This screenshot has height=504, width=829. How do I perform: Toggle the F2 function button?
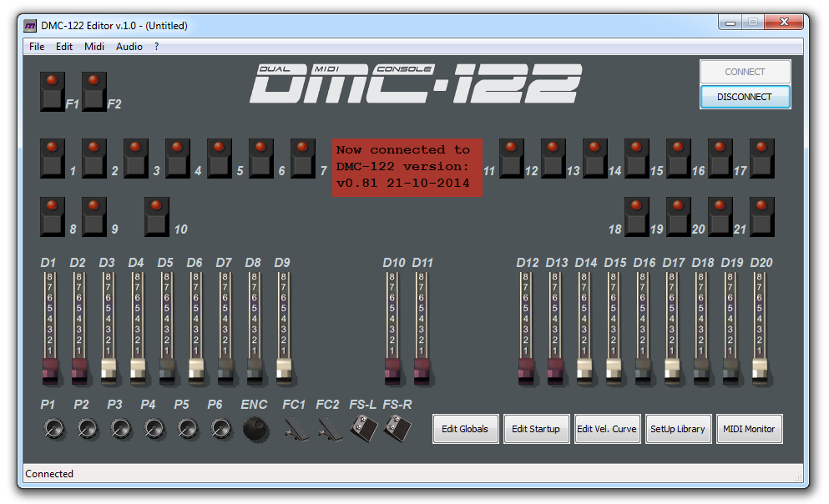click(94, 92)
